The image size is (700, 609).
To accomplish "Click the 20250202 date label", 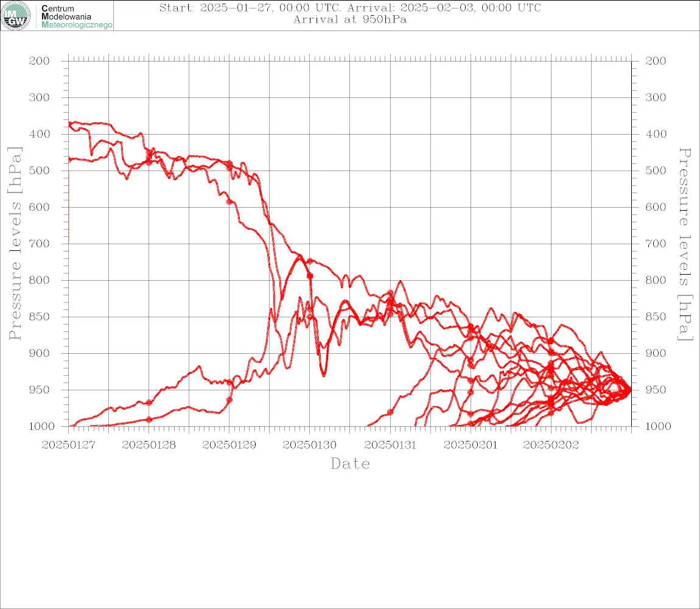I will 551,445.
